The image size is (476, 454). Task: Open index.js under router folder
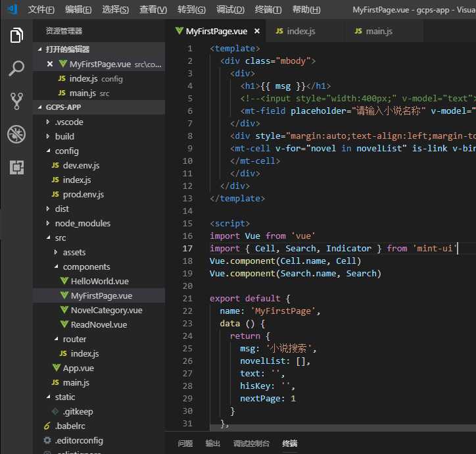tap(99, 353)
